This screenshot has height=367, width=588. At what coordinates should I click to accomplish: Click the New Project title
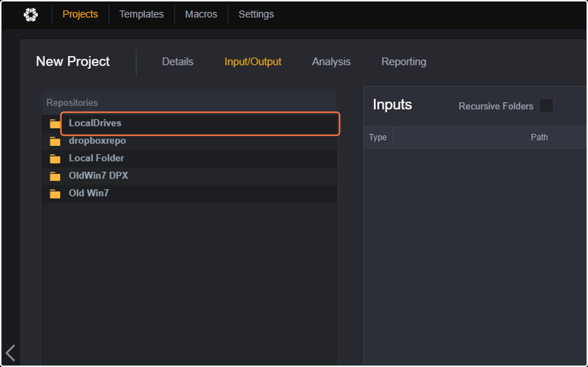[x=73, y=61]
